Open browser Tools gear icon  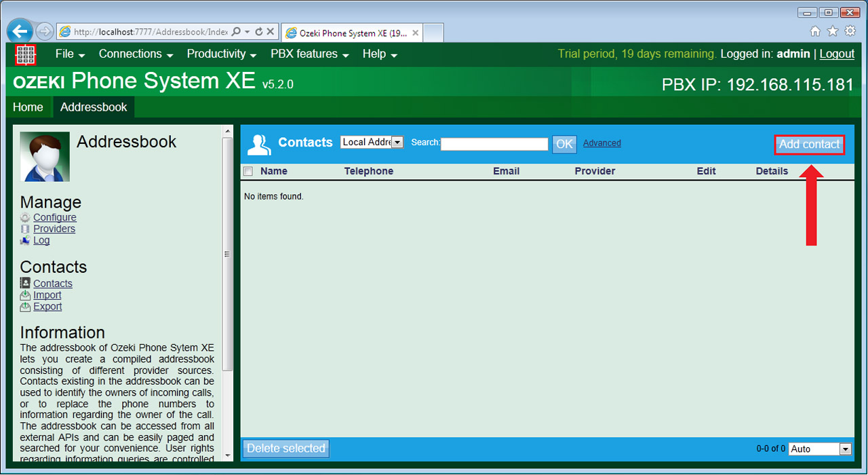pyautogui.click(x=850, y=31)
